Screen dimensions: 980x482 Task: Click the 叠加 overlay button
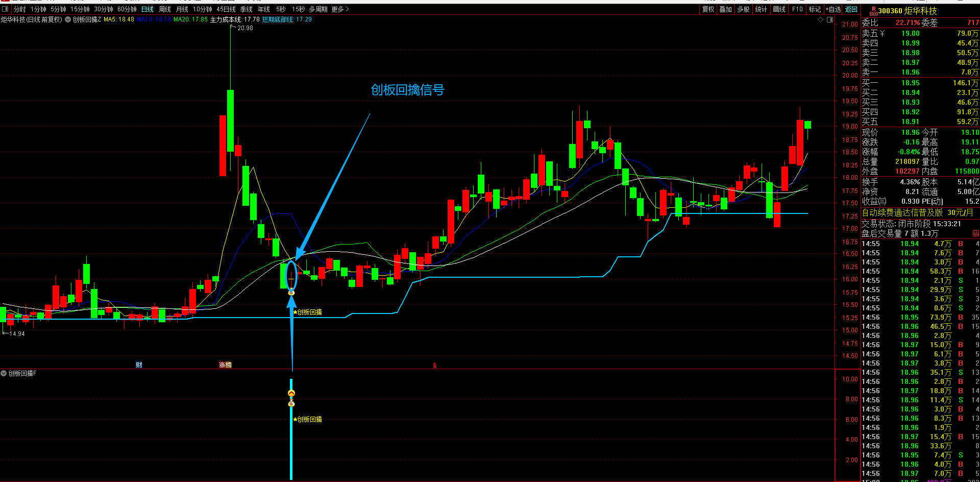point(726,9)
